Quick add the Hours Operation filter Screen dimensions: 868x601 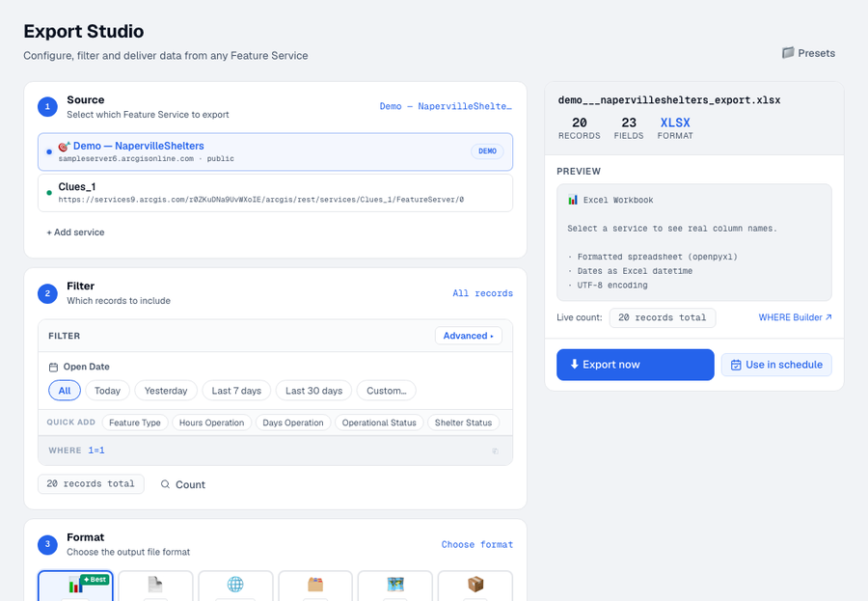click(x=211, y=423)
